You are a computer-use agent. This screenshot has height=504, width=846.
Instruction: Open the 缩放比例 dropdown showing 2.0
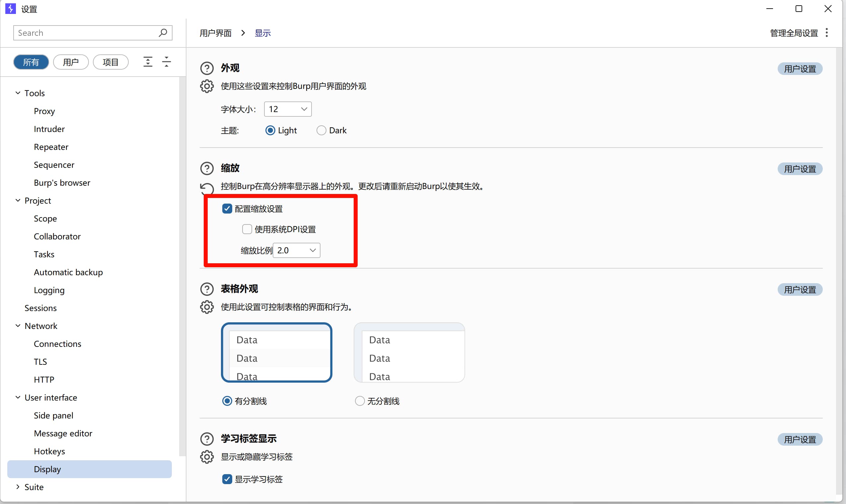[296, 250]
